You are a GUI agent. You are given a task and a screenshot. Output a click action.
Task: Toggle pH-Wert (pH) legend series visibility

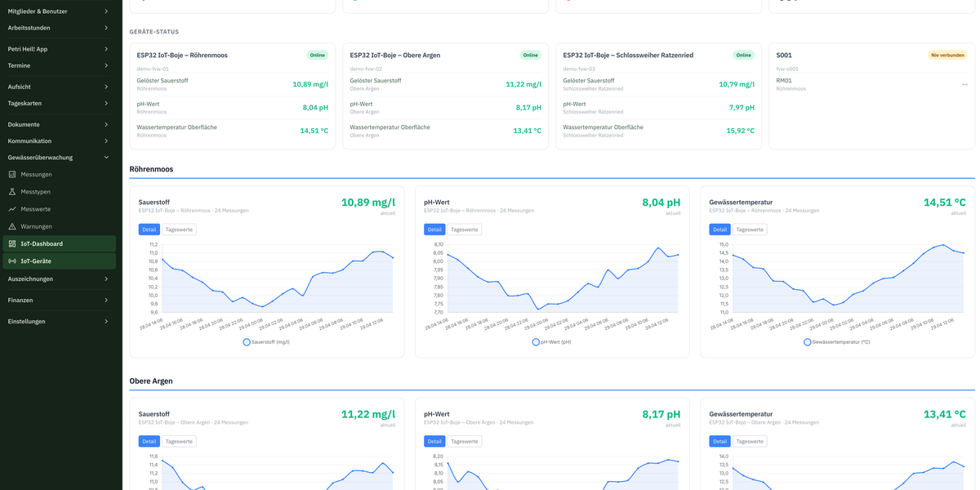pos(536,342)
